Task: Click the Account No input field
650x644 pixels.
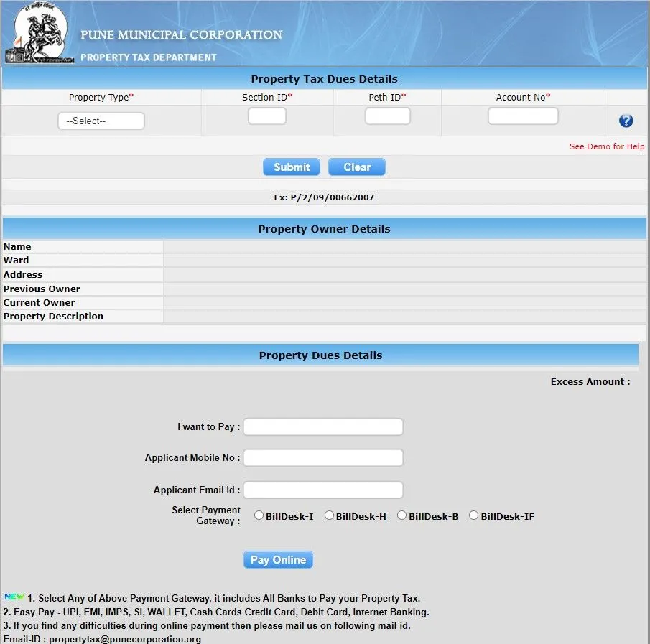Action: click(x=523, y=116)
